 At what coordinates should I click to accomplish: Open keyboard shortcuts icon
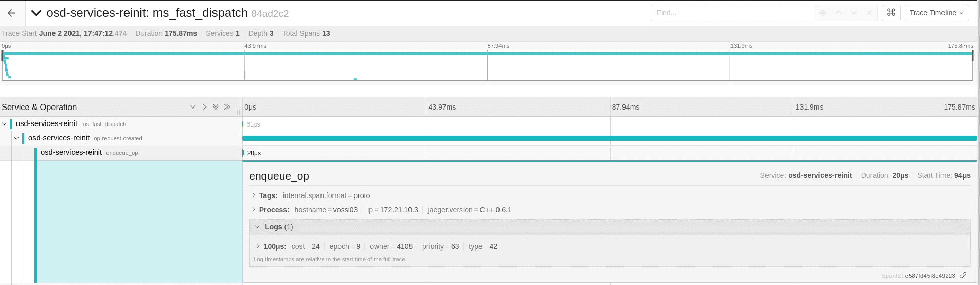click(891, 13)
